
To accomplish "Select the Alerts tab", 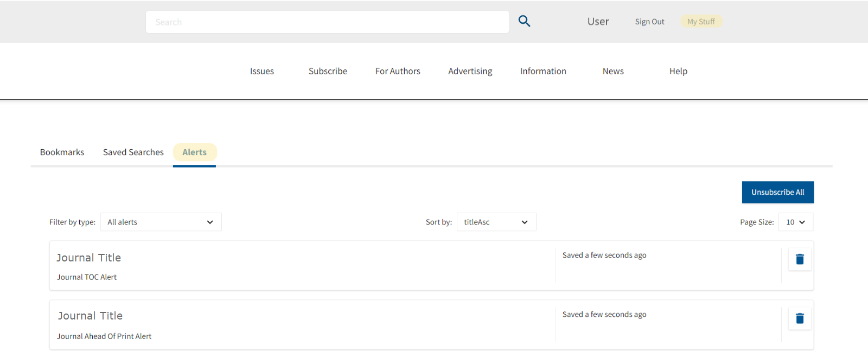I will 194,152.
